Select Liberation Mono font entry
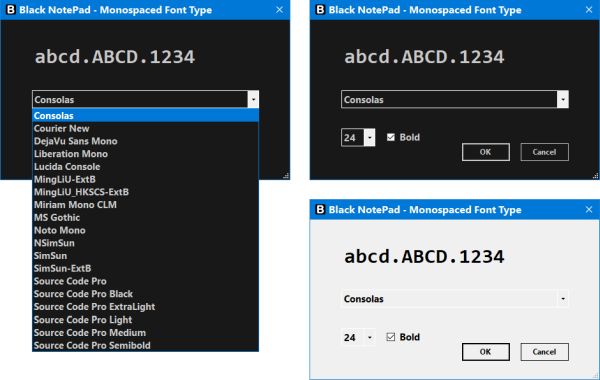The image size is (600, 380). pyautogui.click(x=145, y=154)
